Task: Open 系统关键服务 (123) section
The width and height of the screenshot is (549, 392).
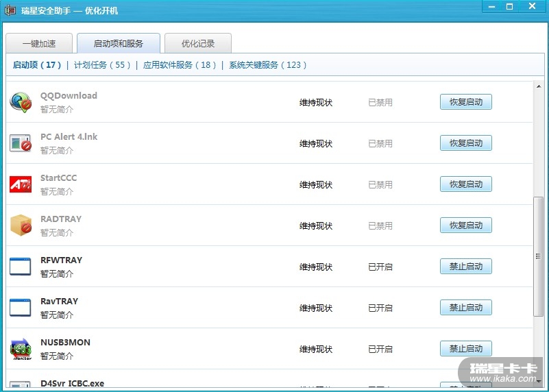Action: pos(268,64)
